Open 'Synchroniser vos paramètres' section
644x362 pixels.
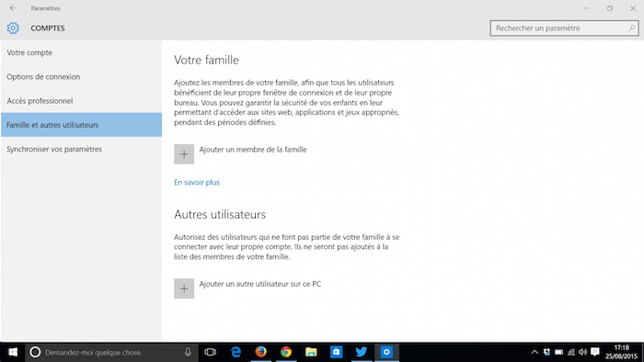[81, 149]
